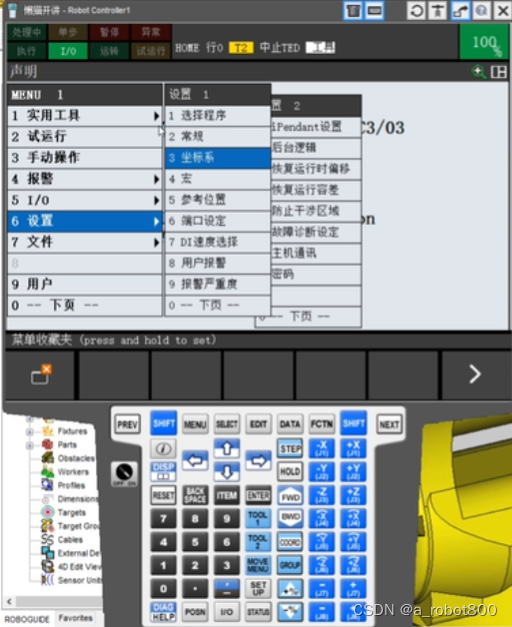The width and height of the screenshot is (512, 627).
Task: Click the FCTN pendant key
Action: coord(322,424)
